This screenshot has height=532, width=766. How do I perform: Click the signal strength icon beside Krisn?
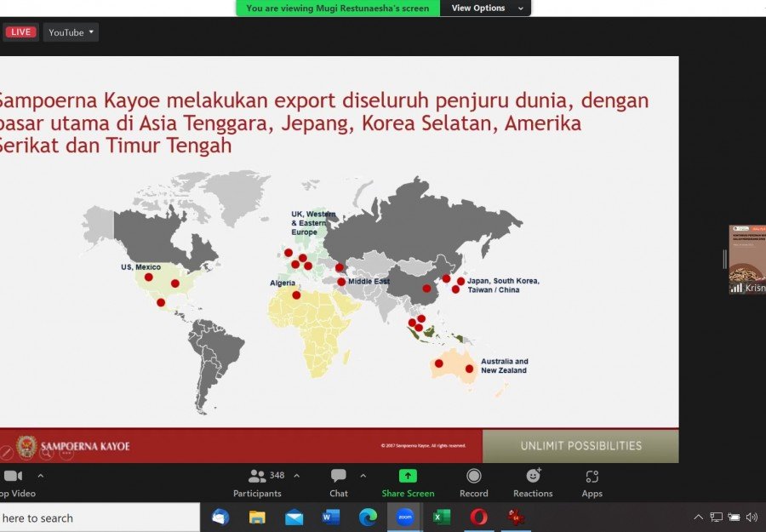tap(736, 289)
